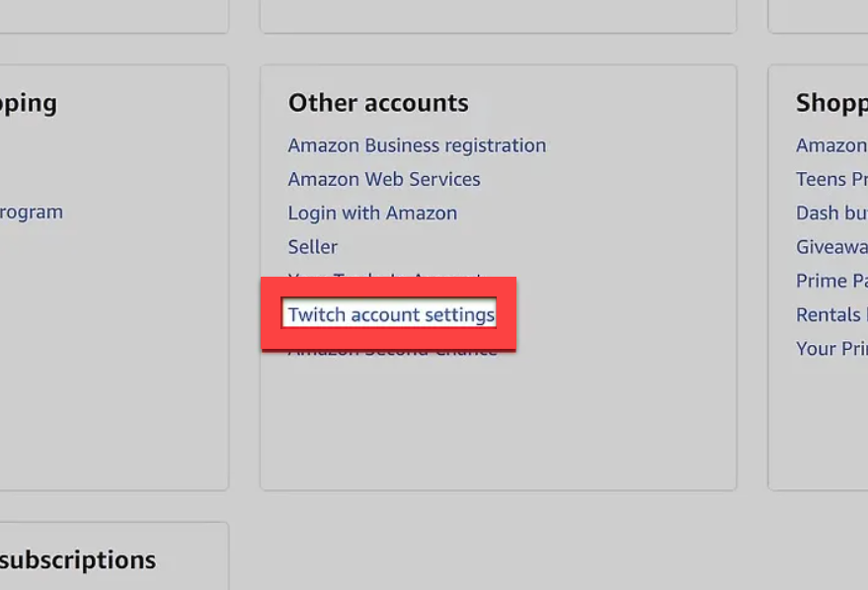Click the Shopping section heading
Image resolution: width=868 pixels, height=590 pixels.
[x=829, y=103]
